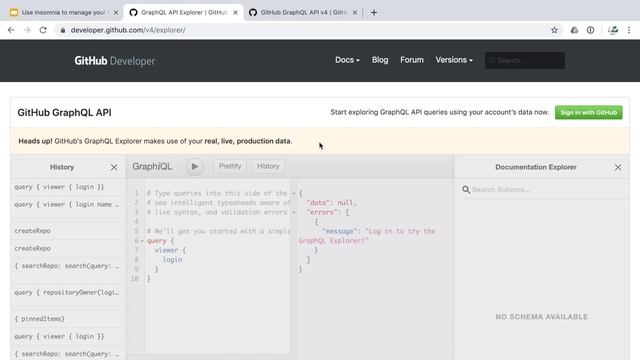640x360 pixels.
Task: Focus the site search field
Action: click(525, 60)
